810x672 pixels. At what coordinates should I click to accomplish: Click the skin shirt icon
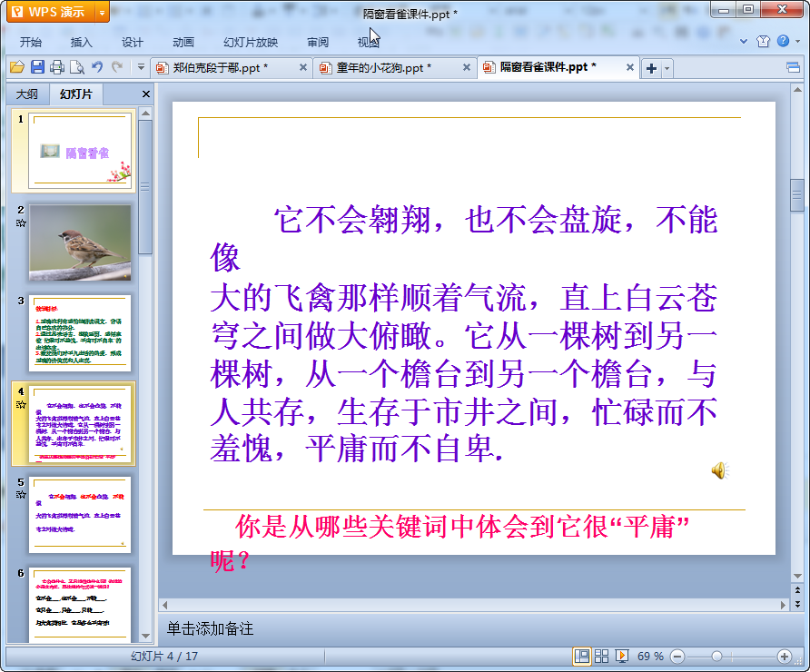[x=763, y=42]
